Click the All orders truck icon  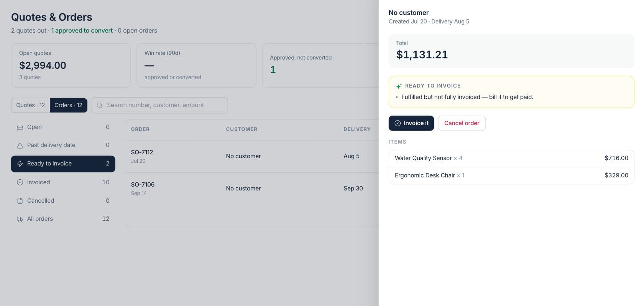coord(20,219)
